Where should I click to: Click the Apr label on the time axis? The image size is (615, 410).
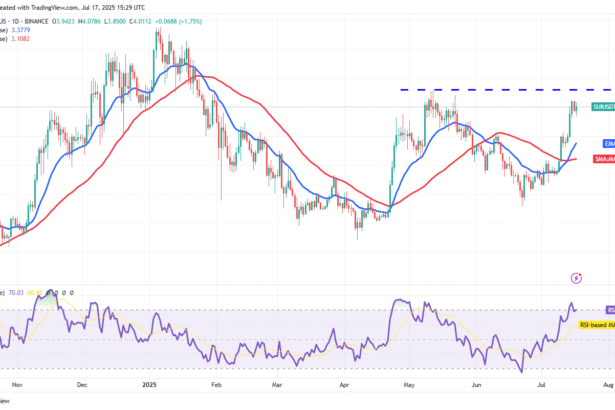(346, 383)
